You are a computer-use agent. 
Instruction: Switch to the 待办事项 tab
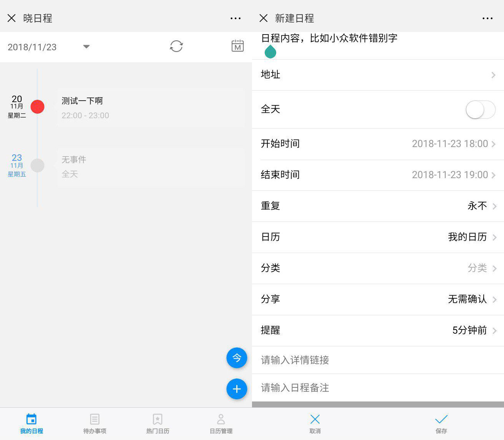(x=94, y=424)
